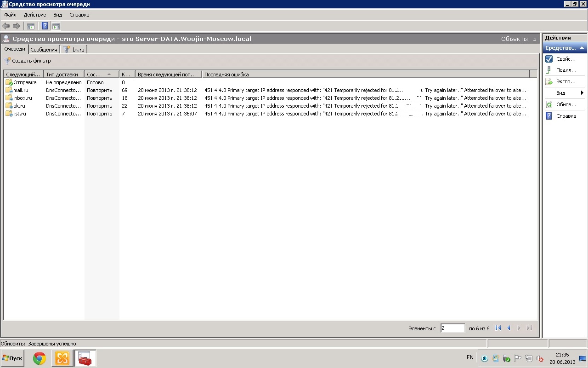This screenshot has width=588, height=368.
Task: Click the DnsConnecto... cell in the inbox.ru row
Action: pyautogui.click(x=63, y=98)
